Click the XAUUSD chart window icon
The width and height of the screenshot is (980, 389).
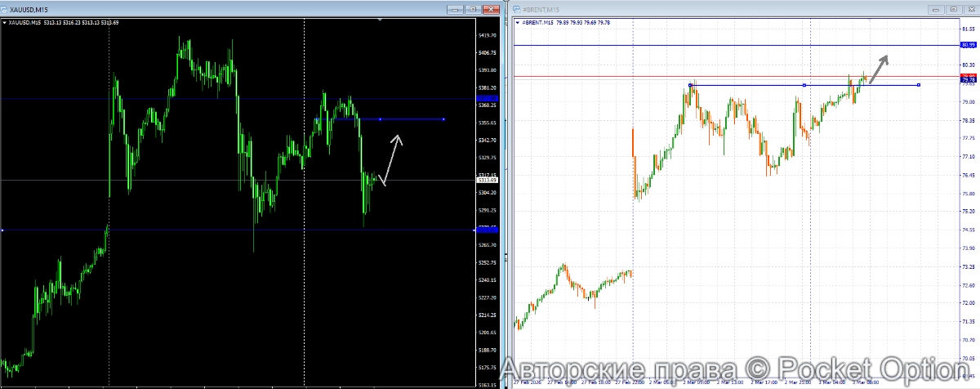click(x=7, y=9)
